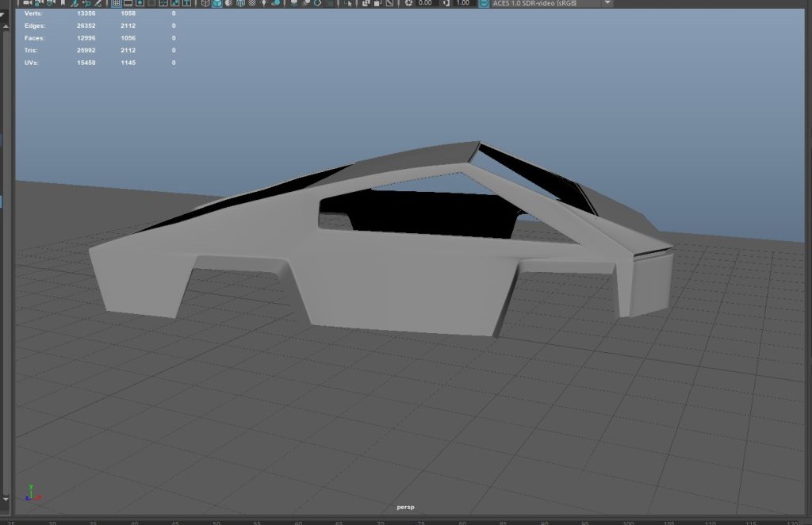
Task: Click the X-Ray Joints icon
Action: pyautogui.click(x=389, y=3)
